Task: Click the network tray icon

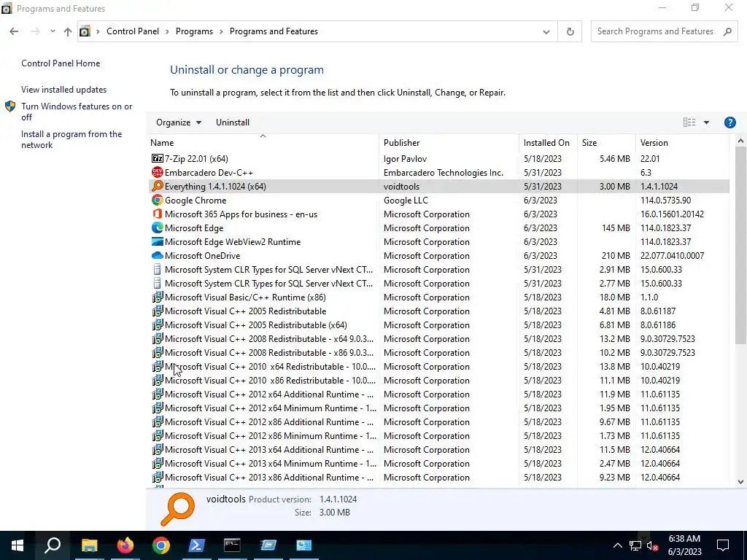Action: click(635, 545)
